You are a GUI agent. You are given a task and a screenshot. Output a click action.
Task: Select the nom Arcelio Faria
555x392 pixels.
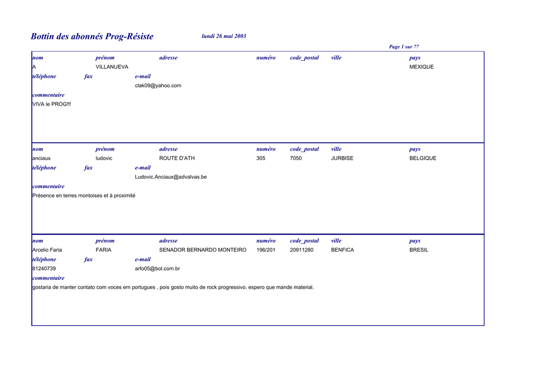click(x=47, y=250)
